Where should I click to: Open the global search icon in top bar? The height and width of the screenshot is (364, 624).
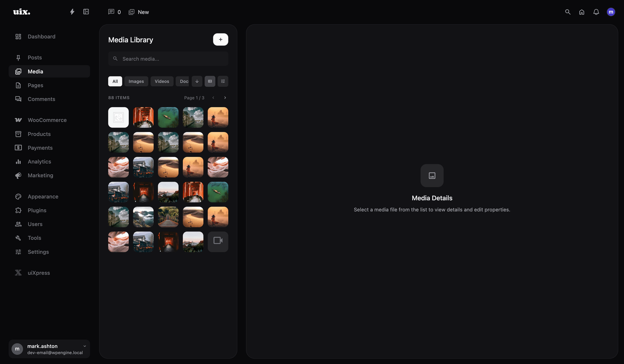click(568, 12)
